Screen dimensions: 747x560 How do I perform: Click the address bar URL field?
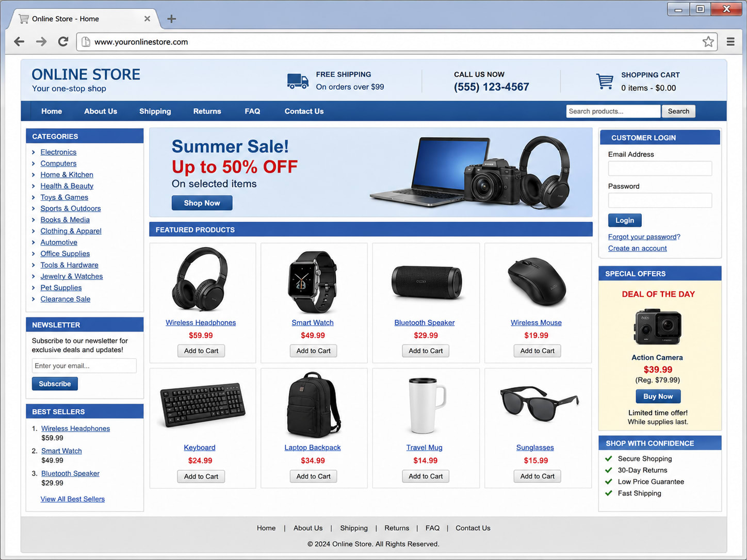(396, 42)
